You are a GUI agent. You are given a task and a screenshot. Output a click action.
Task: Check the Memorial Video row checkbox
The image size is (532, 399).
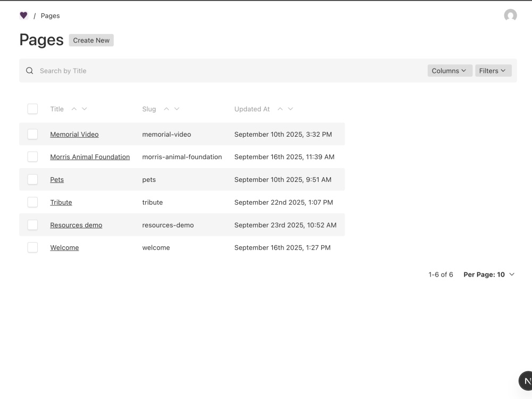click(x=32, y=134)
